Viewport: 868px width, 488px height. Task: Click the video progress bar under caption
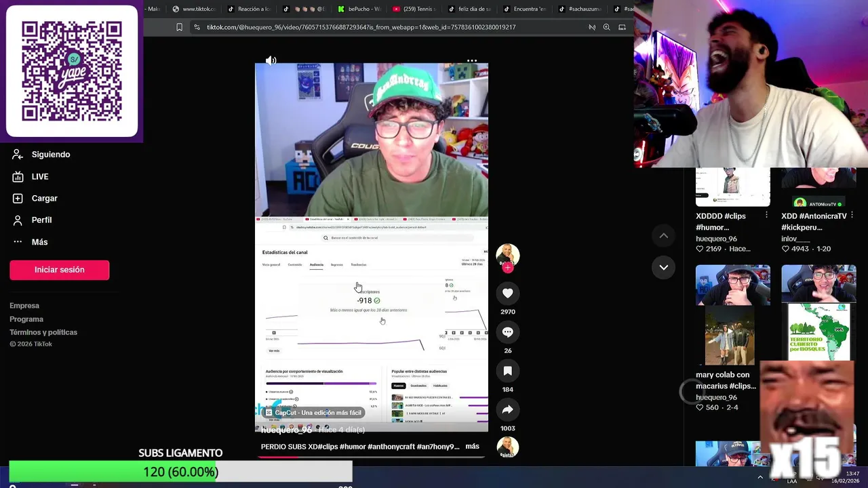(371, 457)
